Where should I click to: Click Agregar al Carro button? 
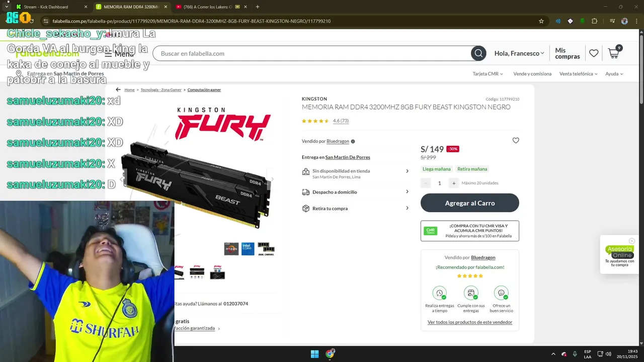click(470, 203)
